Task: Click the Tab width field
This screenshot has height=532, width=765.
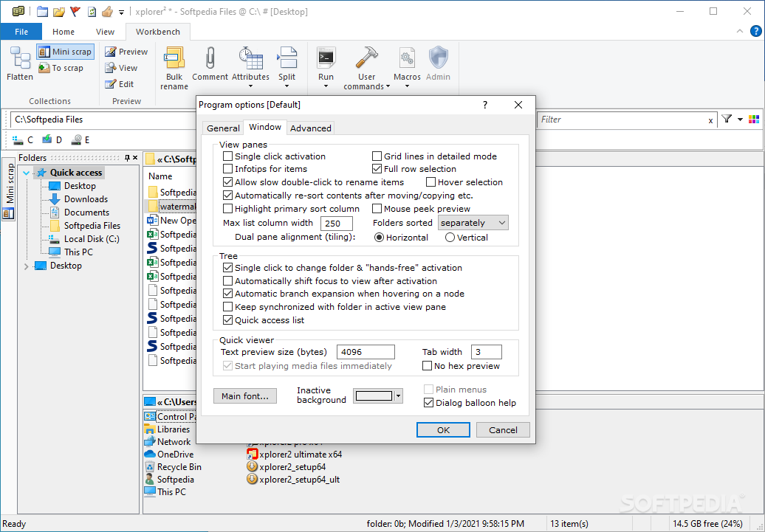Action: (486, 352)
